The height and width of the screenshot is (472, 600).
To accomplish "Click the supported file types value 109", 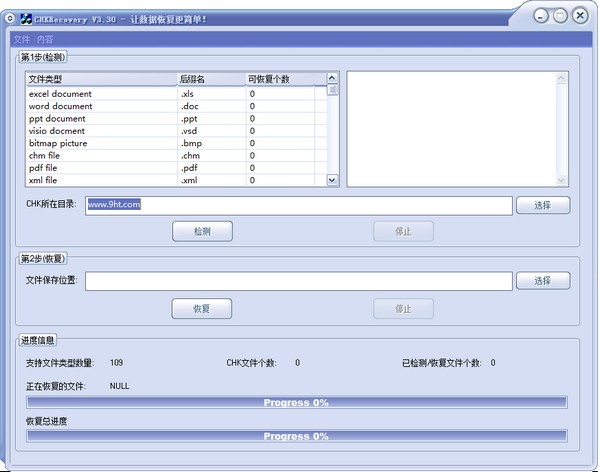I will tap(116, 363).
